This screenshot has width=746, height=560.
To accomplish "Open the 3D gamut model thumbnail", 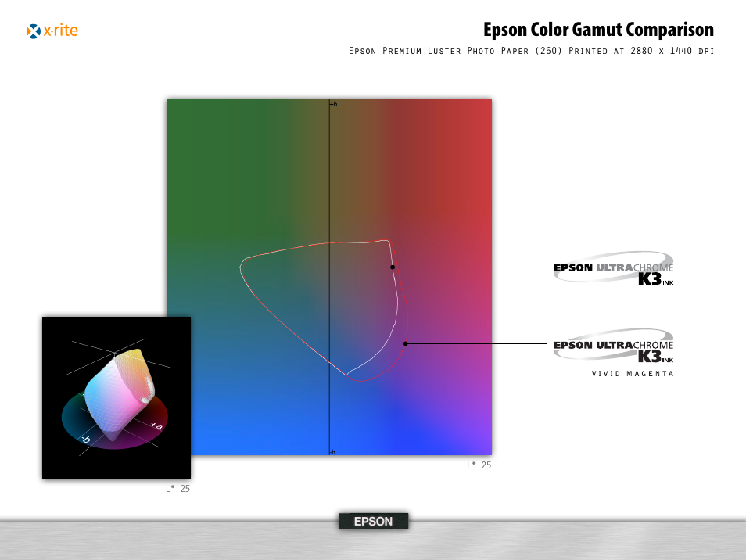I will point(117,398).
